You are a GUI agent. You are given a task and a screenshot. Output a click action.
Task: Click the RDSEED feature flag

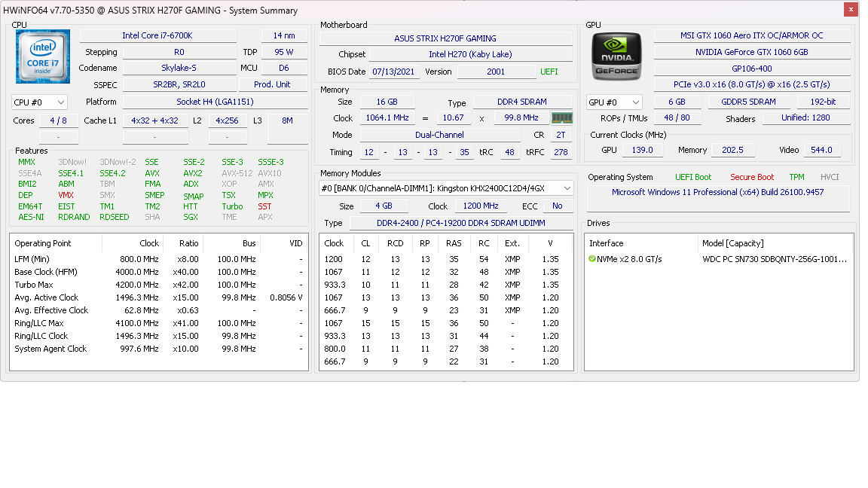[x=114, y=217]
